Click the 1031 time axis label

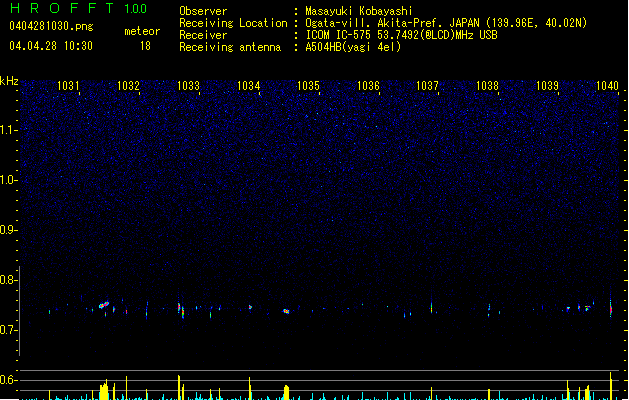(68, 85)
